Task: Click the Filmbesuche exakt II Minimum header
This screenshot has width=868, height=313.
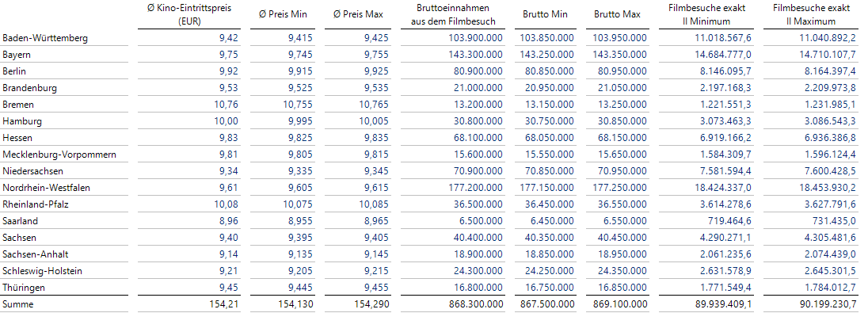Action: click(x=704, y=15)
